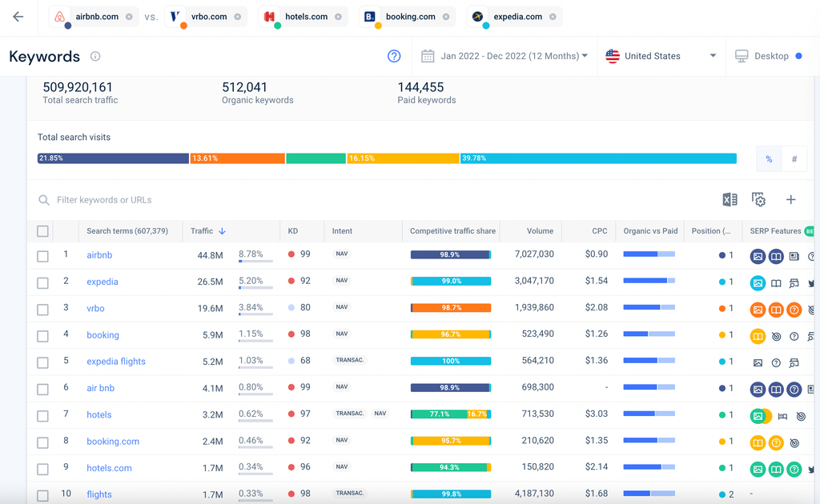The height and width of the screenshot is (504, 820).
Task: Click the knowledge panel SERP icon in airbnb row
Action: (776, 257)
